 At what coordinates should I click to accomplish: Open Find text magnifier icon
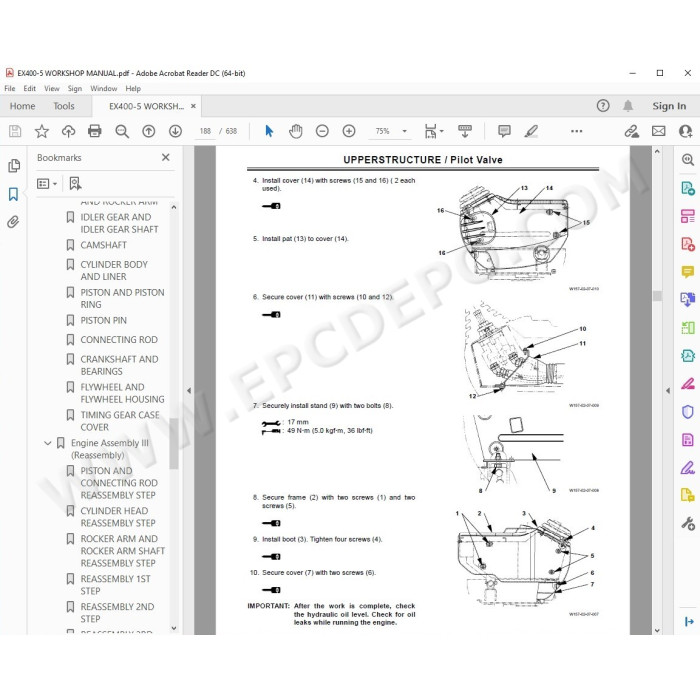[122, 131]
